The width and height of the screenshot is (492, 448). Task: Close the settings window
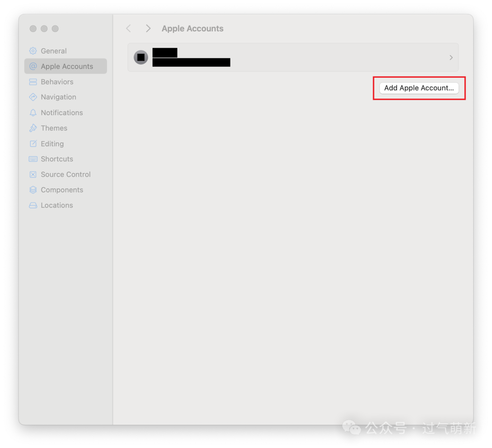(x=33, y=29)
